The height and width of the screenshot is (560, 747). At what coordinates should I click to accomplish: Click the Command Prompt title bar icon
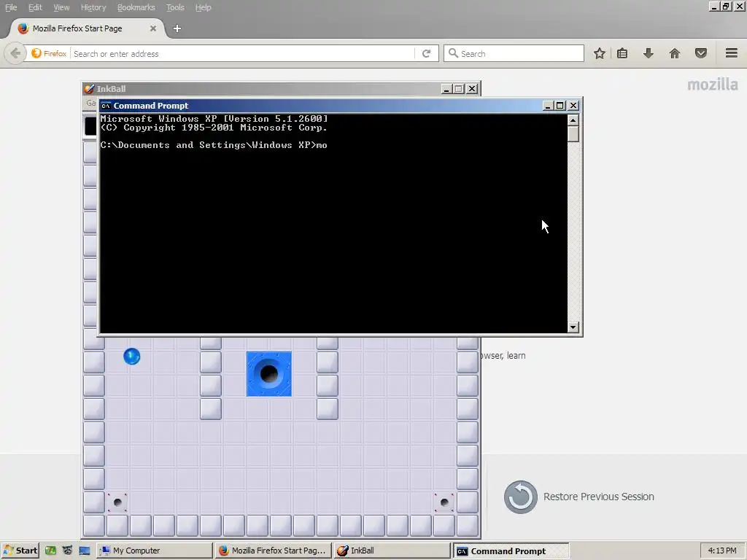coord(107,106)
